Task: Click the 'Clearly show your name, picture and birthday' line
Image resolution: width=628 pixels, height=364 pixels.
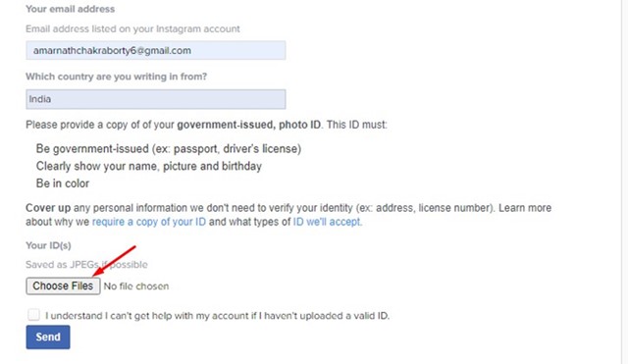Action: click(148, 166)
